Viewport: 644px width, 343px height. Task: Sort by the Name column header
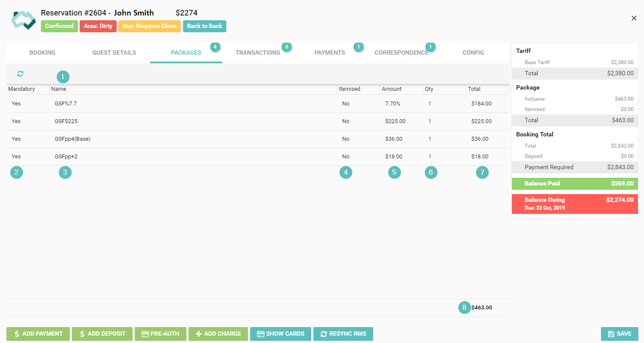click(59, 89)
